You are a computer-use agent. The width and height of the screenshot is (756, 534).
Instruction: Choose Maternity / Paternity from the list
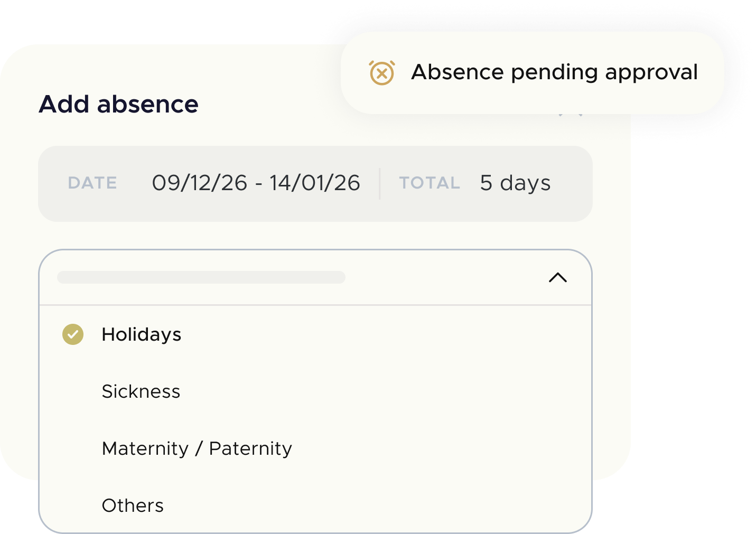click(197, 448)
